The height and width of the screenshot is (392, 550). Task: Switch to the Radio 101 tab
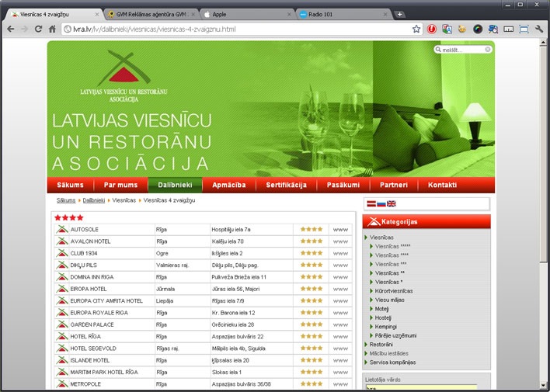click(x=343, y=15)
